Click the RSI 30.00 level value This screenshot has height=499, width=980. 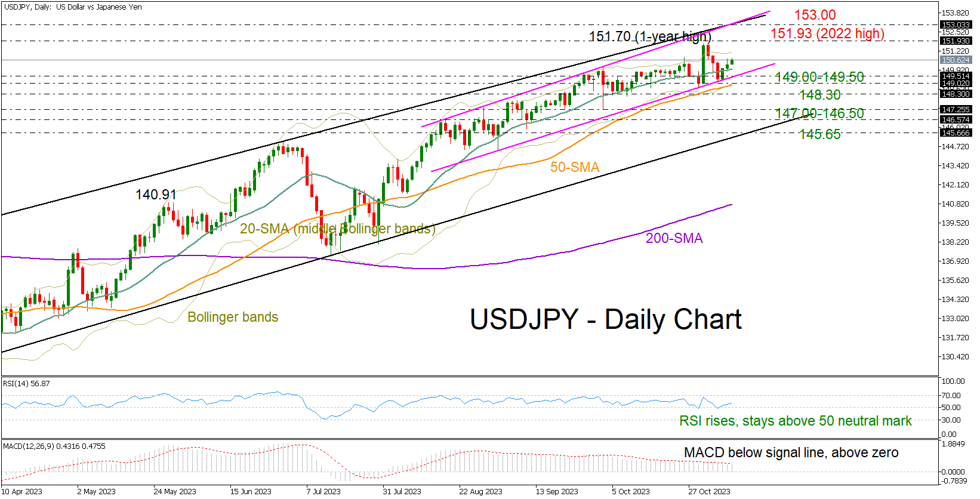click(x=951, y=420)
